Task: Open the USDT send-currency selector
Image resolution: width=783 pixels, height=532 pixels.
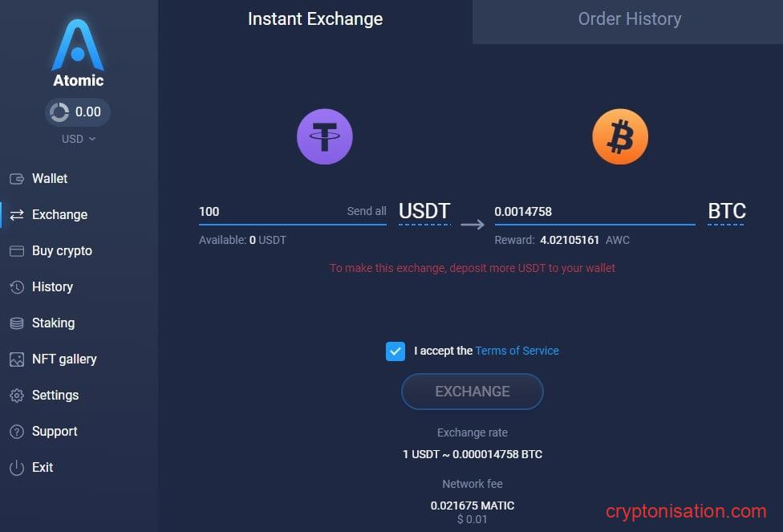Action: click(x=424, y=212)
